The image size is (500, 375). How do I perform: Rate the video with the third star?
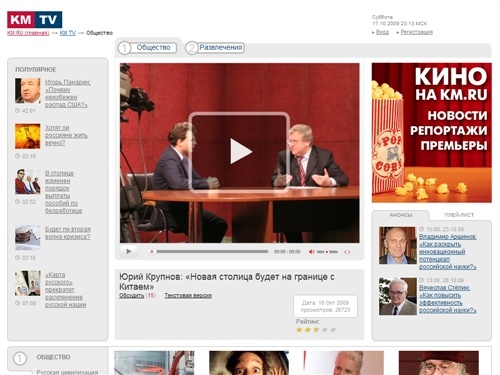point(316,330)
